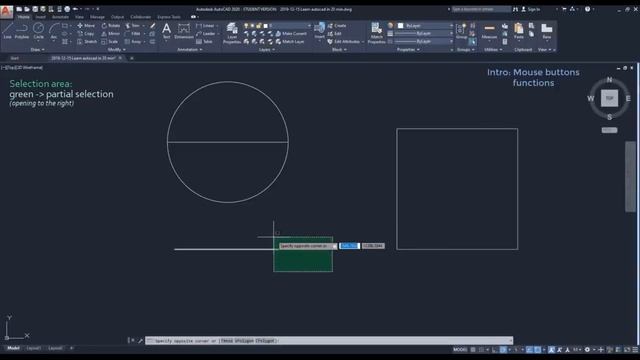Open the Collaborate ribbon tab
Image resolution: width=640 pixels, height=360 pixels.
point(140,17)
